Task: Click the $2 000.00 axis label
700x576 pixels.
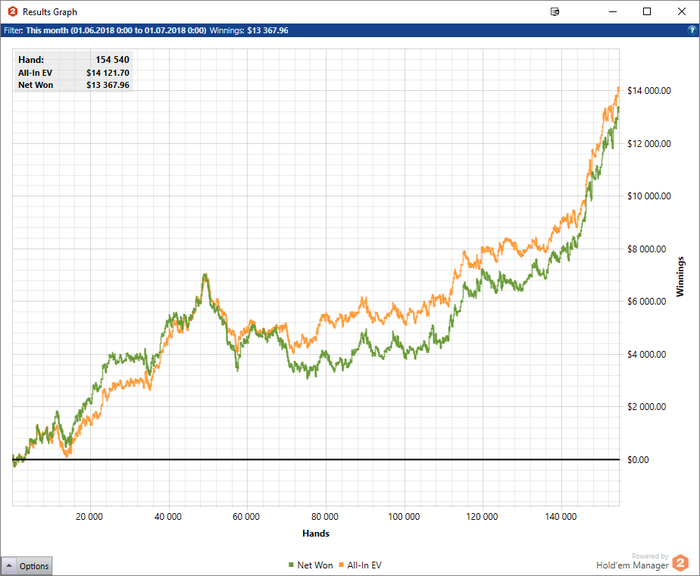Action: (x=646, y=407)
